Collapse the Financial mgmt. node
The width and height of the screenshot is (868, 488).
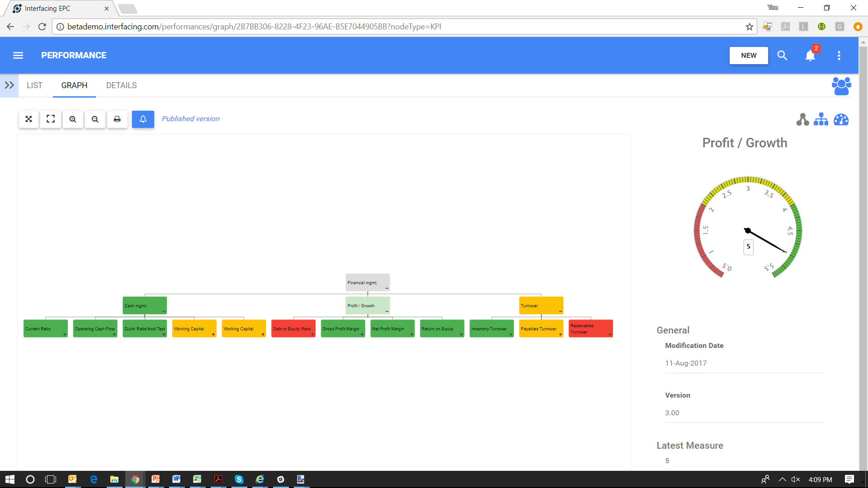pos(387,288)
